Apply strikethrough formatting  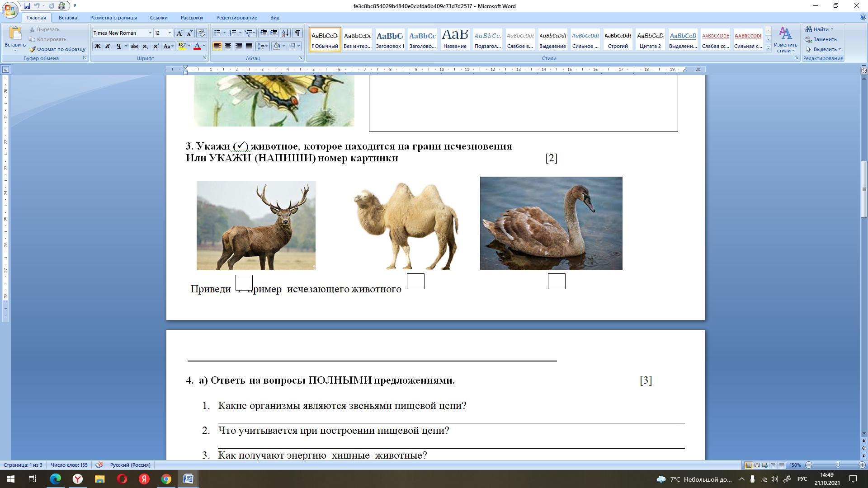(134, 46)
